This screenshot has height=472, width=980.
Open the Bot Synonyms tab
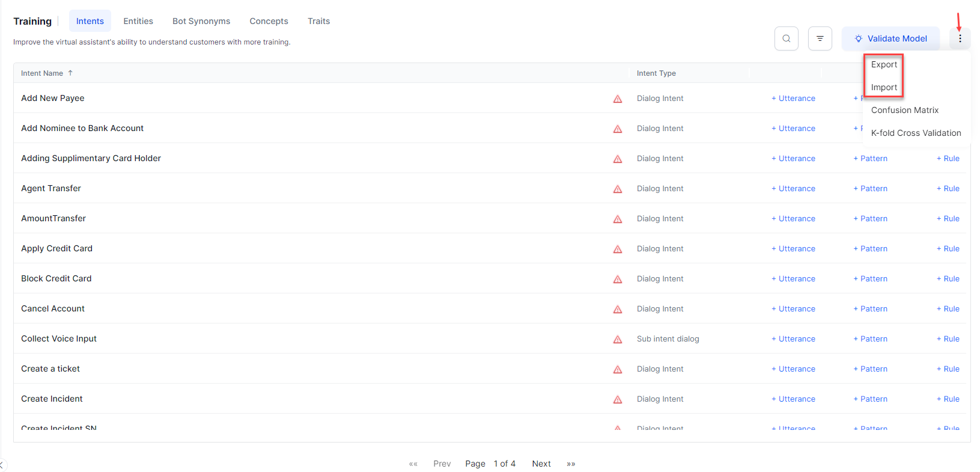click(x=201, y=21)
